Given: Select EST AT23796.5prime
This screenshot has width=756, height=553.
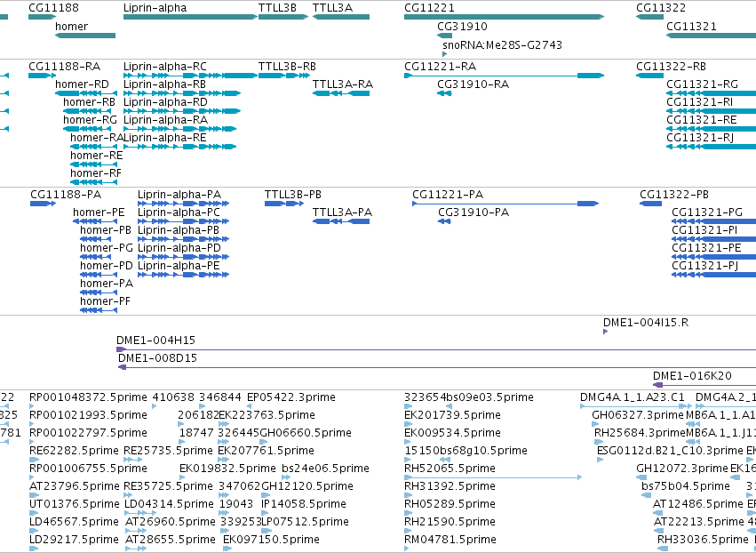Looking at the screenshot, I should [x=33, y=495].
